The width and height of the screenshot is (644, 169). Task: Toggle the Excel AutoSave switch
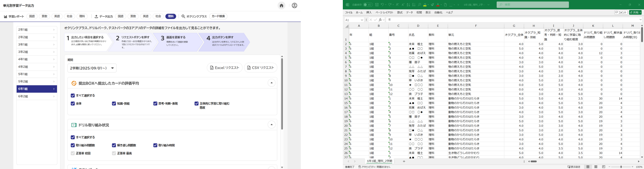tap(368, 5)
